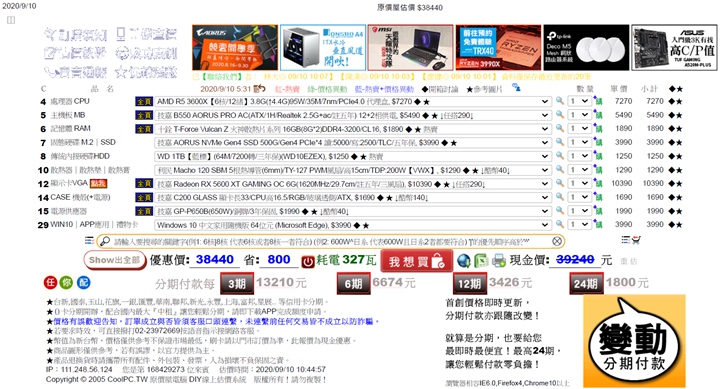Clear the keyword search with the X icon
The height and width of the screenshot is (389, 720).
pos(557,241)
